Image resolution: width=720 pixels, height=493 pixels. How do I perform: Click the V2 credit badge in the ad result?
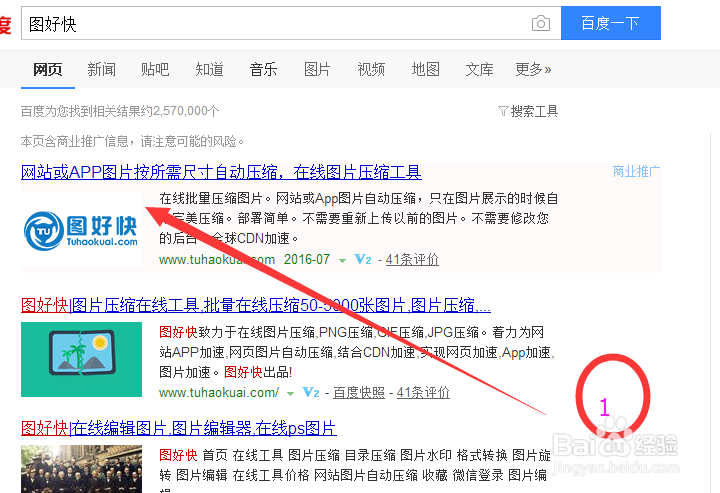363,259
